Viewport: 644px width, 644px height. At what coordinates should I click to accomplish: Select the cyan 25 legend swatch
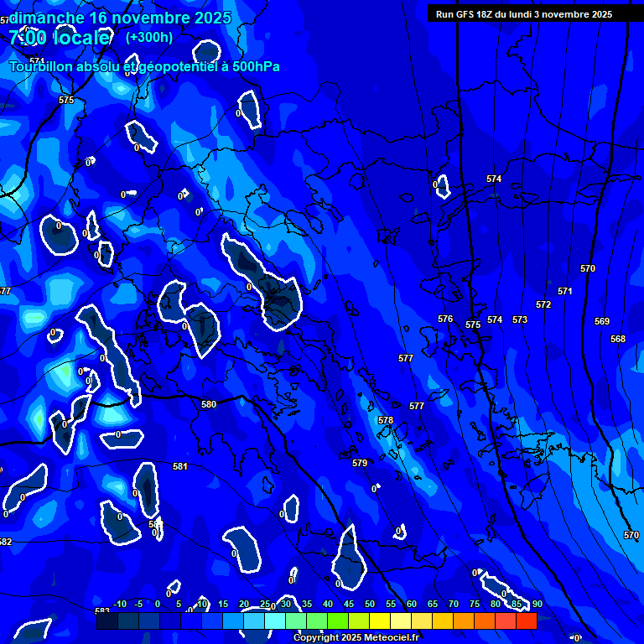254,621
